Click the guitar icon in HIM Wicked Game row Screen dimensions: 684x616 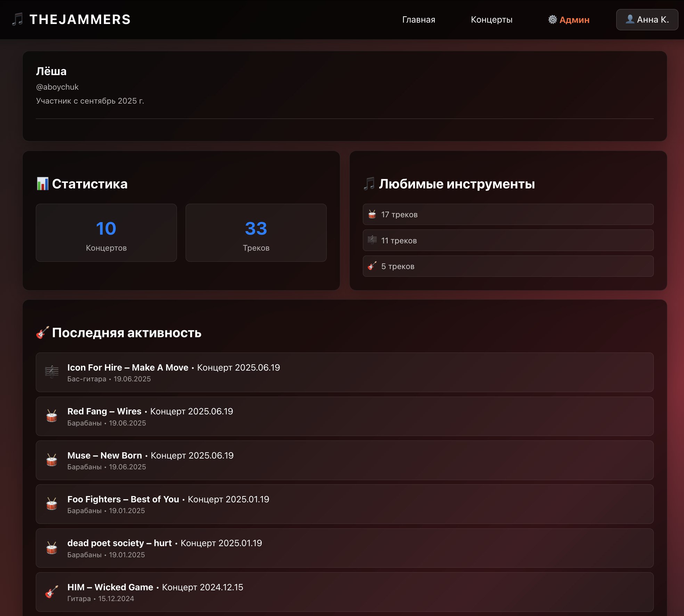52,592
